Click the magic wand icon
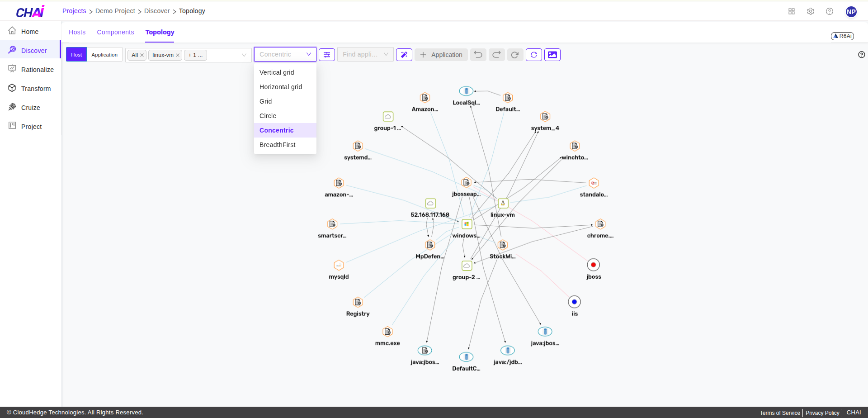 pyautogui.click(x=404, y=55)
